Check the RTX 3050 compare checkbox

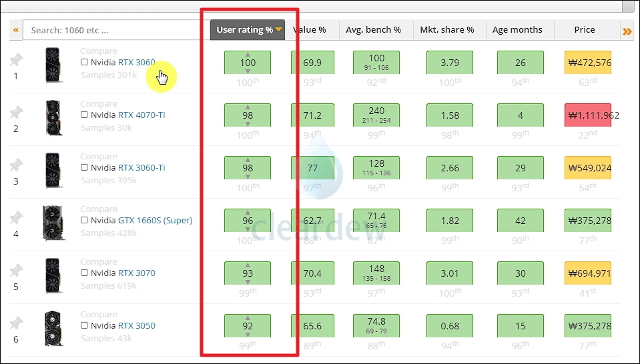click(85, 325)
